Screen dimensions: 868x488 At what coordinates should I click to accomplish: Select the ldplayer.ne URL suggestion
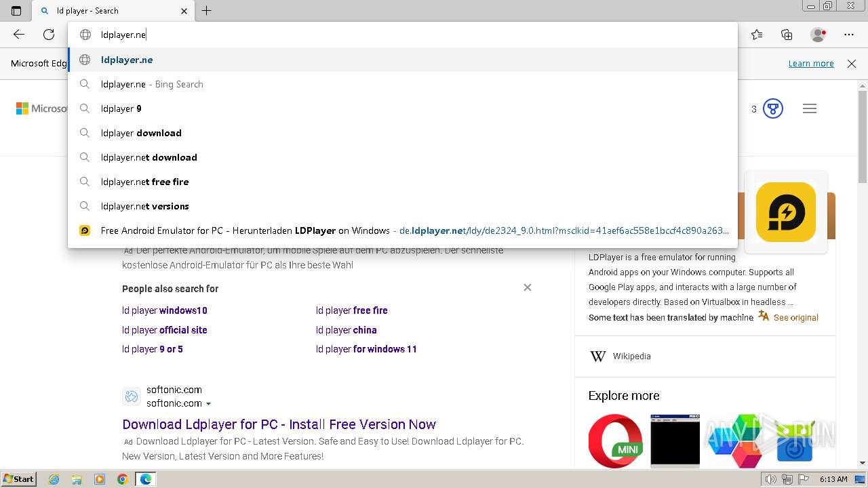(x=403, y=60)
